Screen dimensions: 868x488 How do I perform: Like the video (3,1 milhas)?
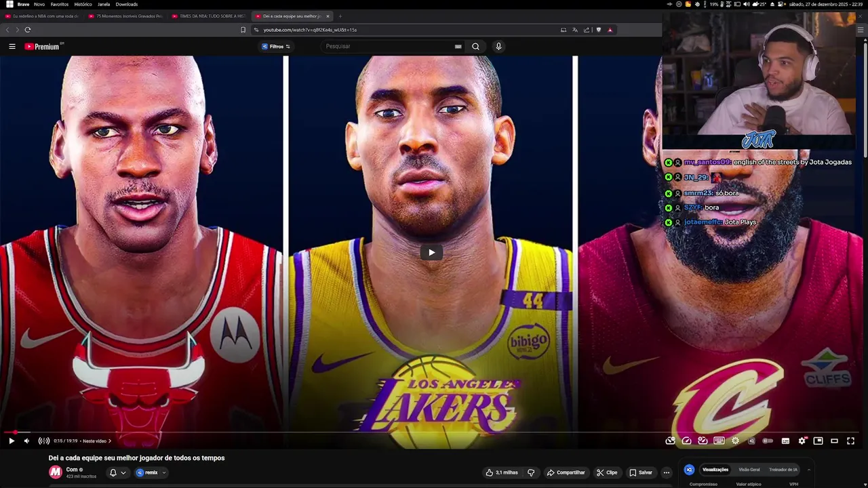[x=502, y=472]
